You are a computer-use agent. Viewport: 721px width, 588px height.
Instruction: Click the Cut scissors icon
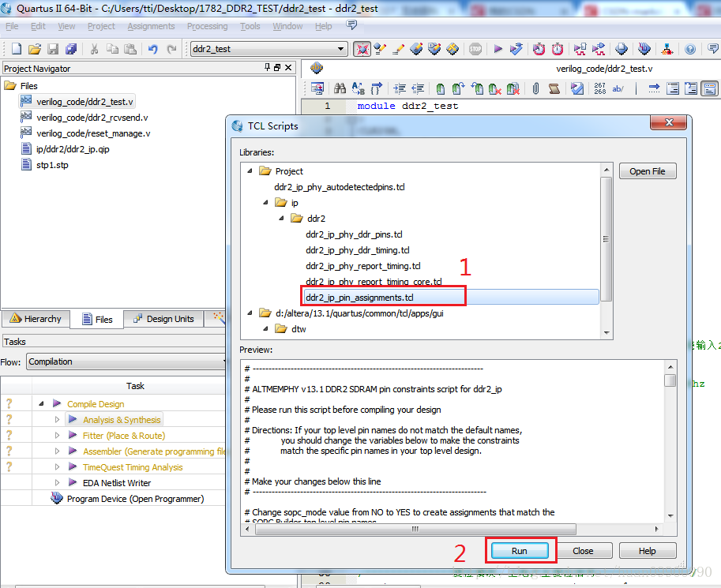click(94, 49)
